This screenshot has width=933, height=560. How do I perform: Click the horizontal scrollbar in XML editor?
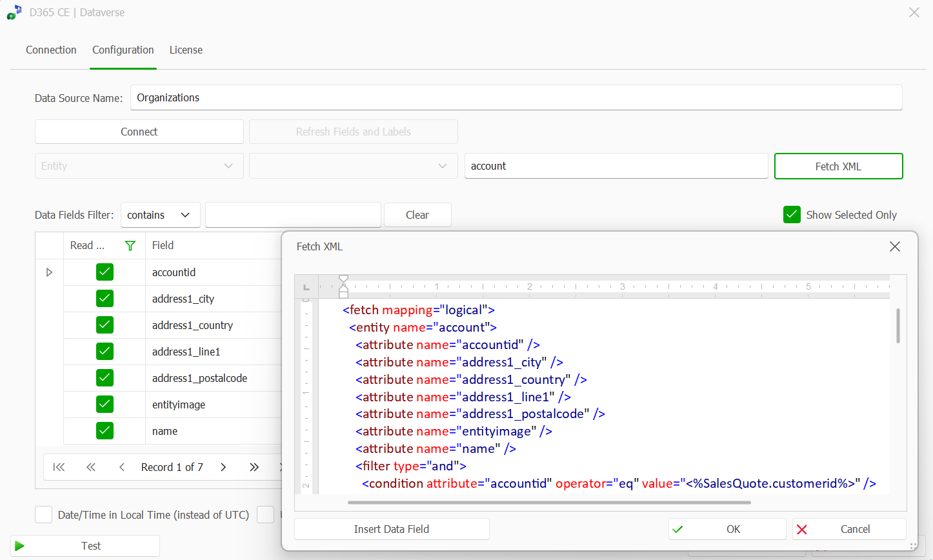click(x=549, y=502)
